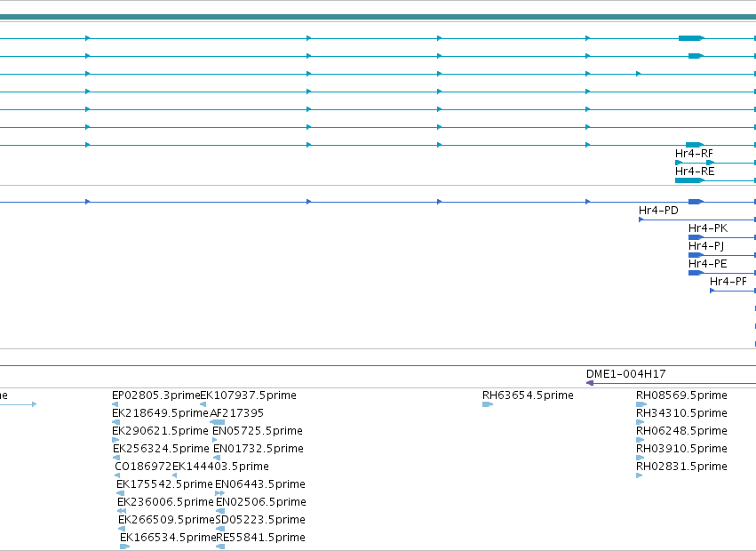The height and width of the screenshot is (551, 756).
Task: Click the Hr4-PK coding block
Action: click(696, 237)
